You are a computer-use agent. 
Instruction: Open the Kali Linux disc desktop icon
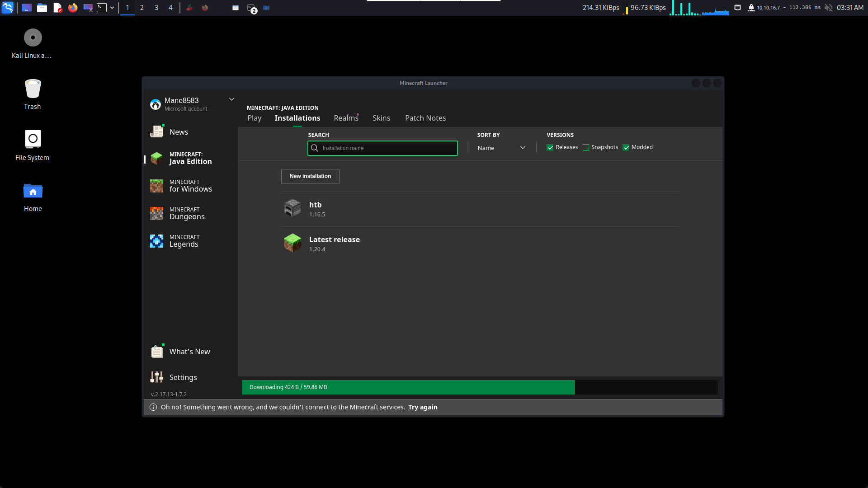click(33, 38)
